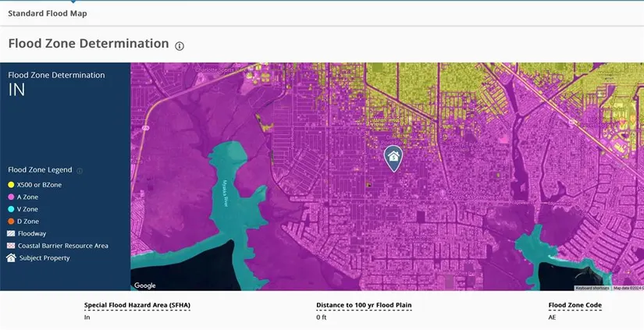
Task: Click the Google logo on the map
Action: 144,286
